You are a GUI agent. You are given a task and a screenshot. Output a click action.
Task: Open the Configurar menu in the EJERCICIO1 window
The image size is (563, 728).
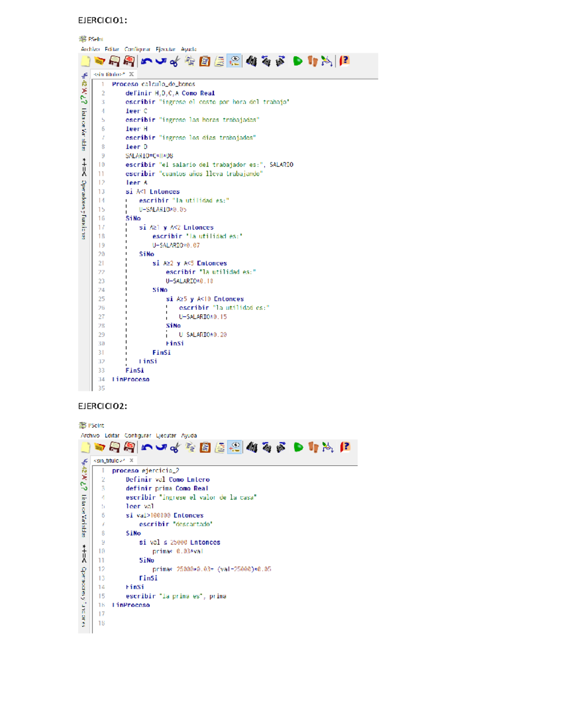[x=137, y=49]
